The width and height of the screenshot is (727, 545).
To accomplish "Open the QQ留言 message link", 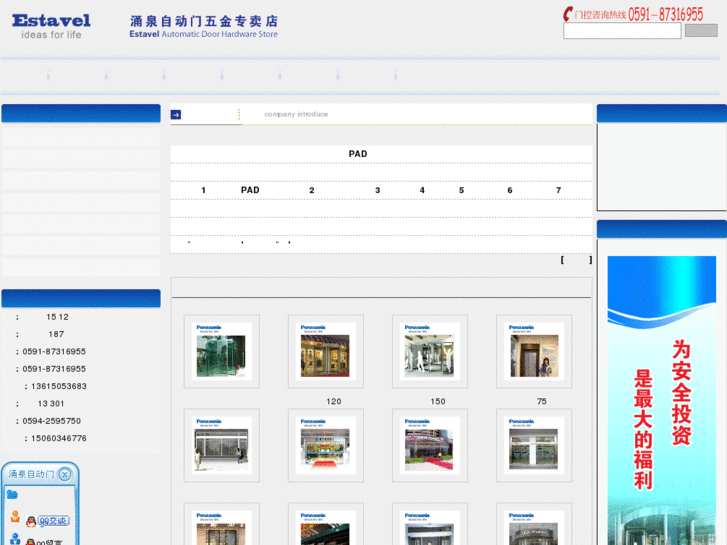I will point(49,542).
